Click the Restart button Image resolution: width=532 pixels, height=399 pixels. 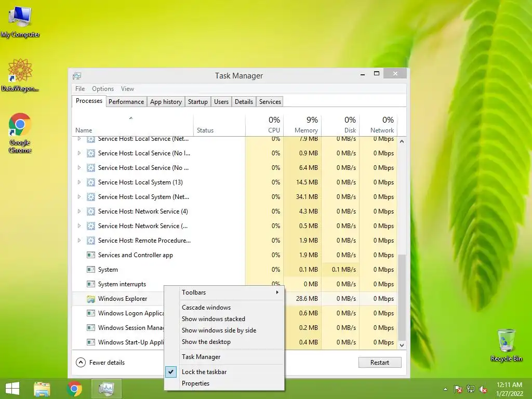coord(380,362)
